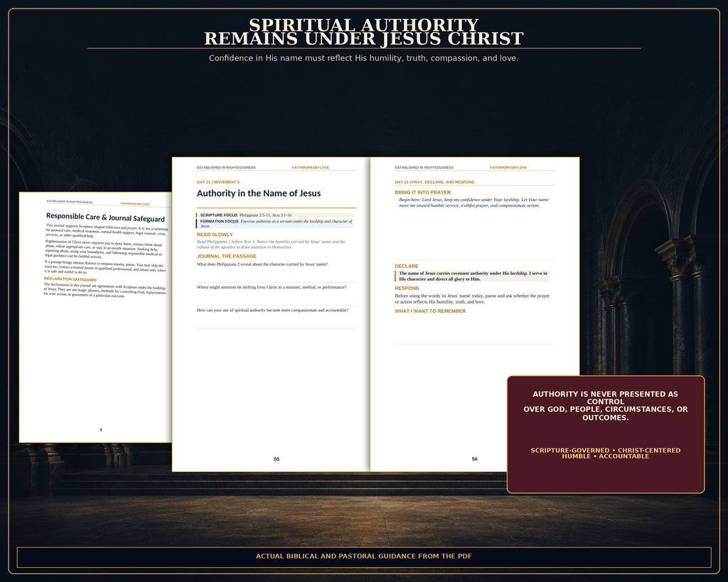Open the page 56 'Pray, Declare, and Respond' thumbnail

(x=474, y=314)
